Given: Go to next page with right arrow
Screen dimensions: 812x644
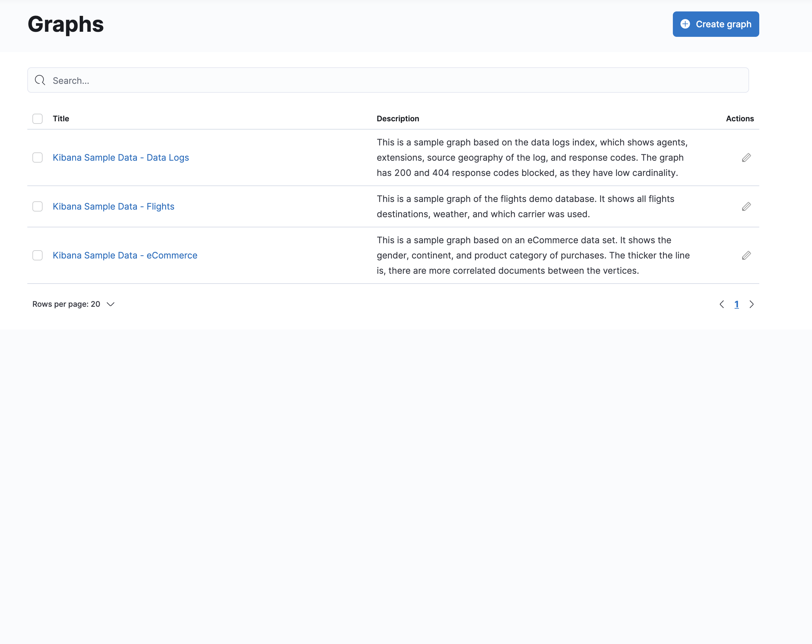Looking at the screenshot, I should [x=751, y=304].
